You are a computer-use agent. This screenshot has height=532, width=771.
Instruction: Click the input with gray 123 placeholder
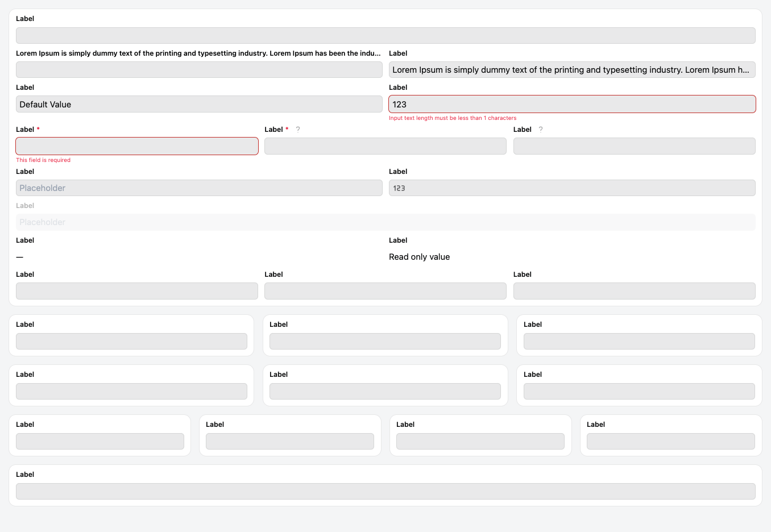[572, 188]
